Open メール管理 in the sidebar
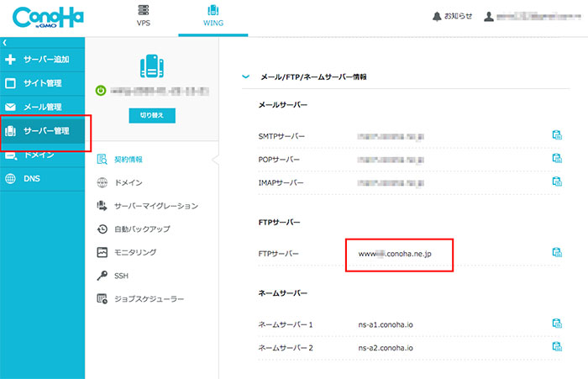The image size is (588, 379). coord(42,107)
